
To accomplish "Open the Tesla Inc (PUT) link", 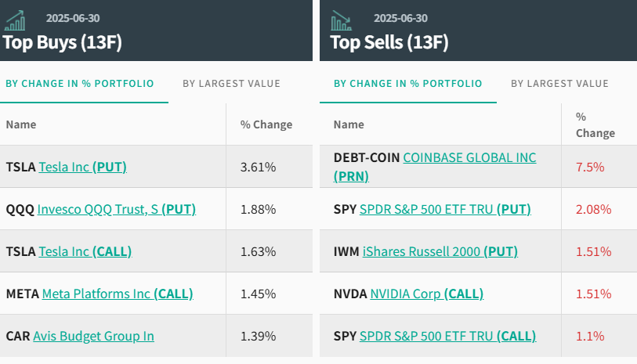I will (x=82, y=167).
